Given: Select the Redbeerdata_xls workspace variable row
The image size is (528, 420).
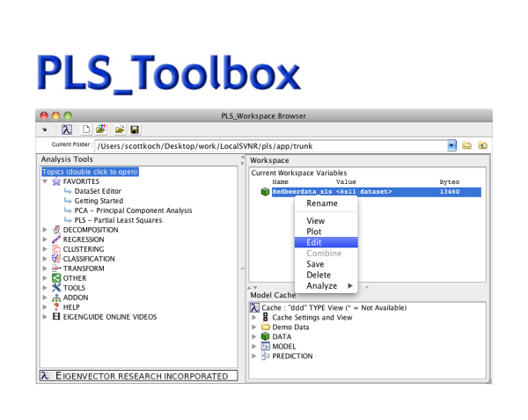Looking at the screenshot, I should click(376, 192).
